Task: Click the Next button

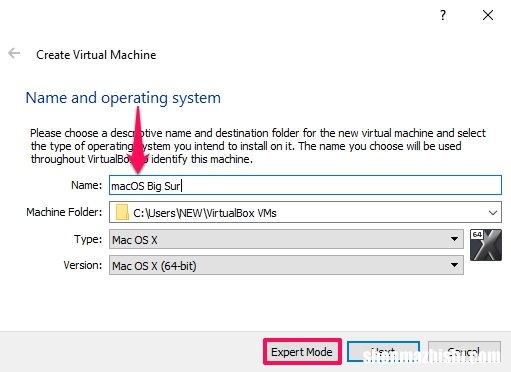Action: (383, 352)
